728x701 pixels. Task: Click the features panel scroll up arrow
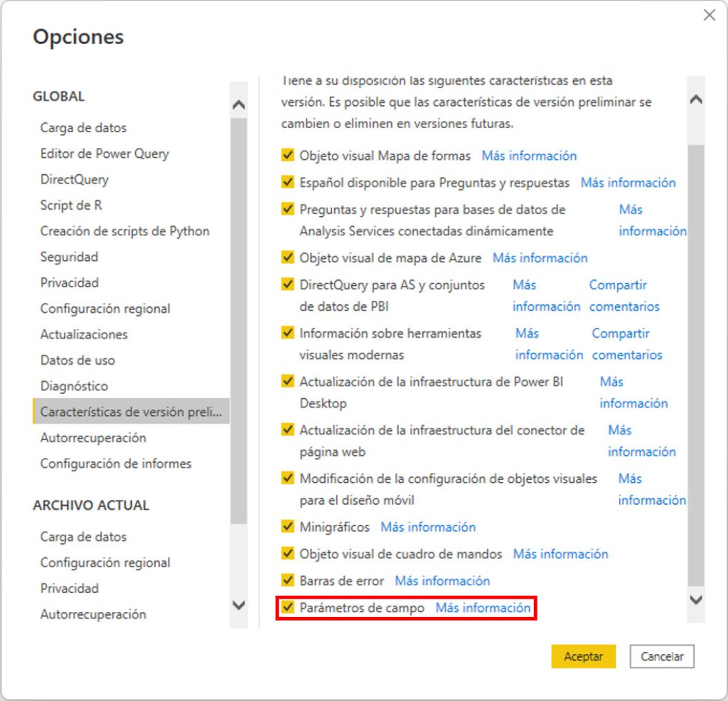696,100
